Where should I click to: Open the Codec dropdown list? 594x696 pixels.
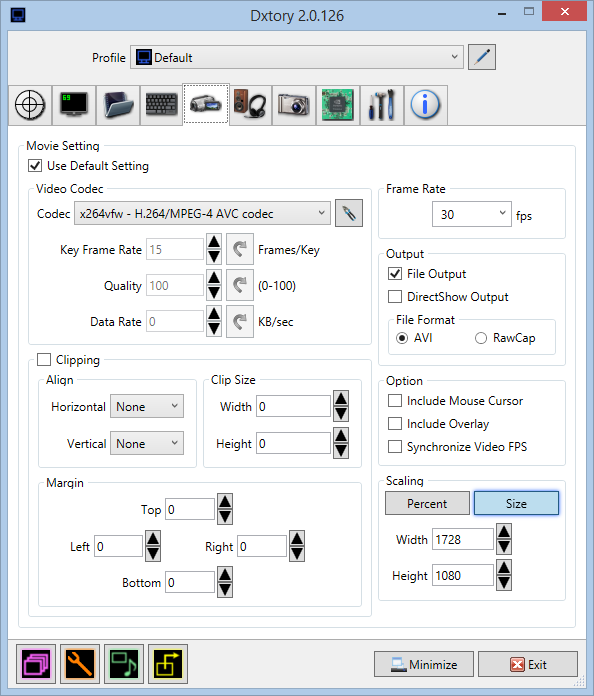[x=202, y=214]
